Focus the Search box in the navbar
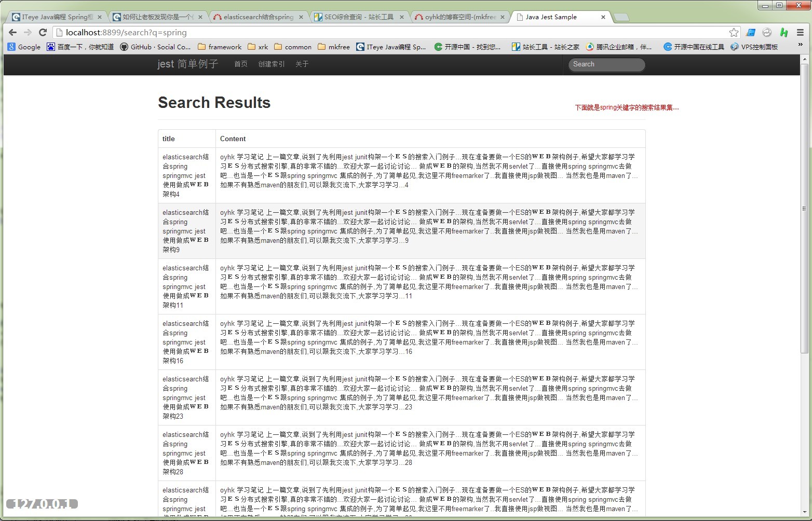This screenshot has width=812, height=521. tap(607, 64)
